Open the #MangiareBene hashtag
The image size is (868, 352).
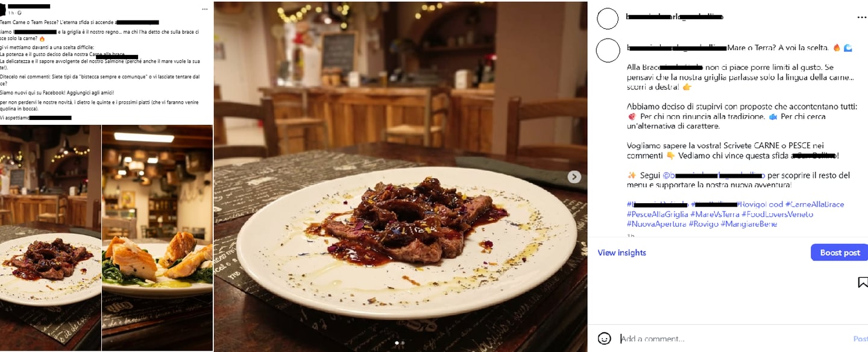pyautogui.click(x=749, y=224)
